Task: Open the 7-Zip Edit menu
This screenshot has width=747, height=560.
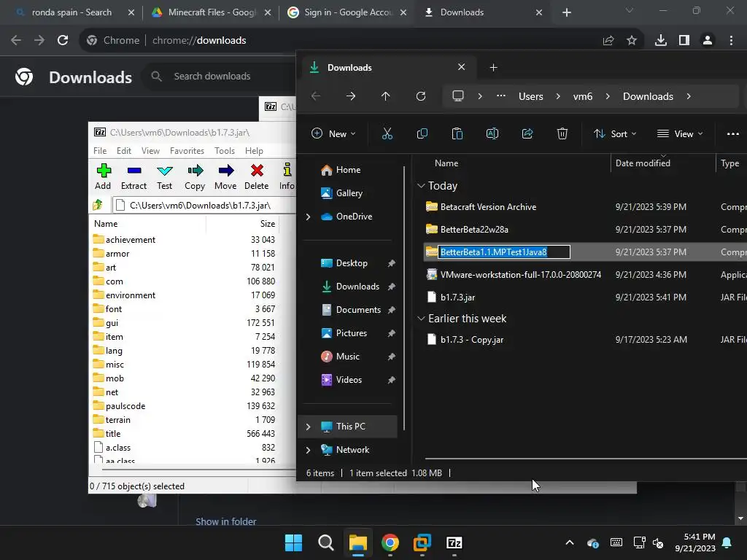Action: coord(124,150)
